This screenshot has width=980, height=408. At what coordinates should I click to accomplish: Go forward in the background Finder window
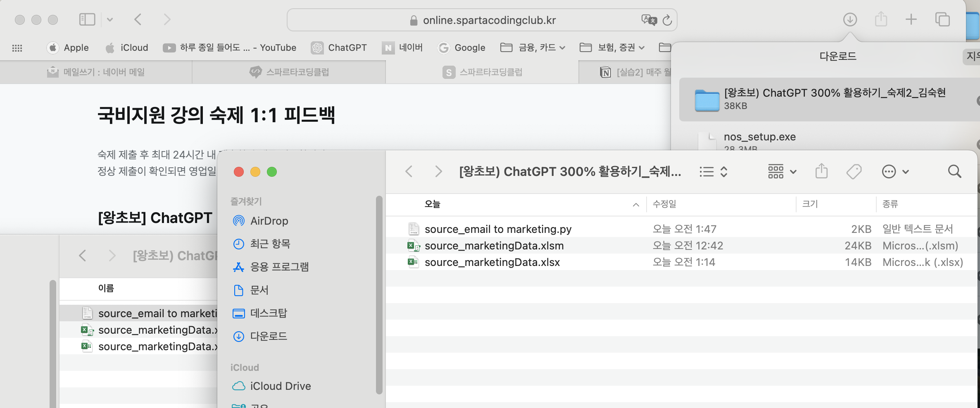[x=112, y=256]
